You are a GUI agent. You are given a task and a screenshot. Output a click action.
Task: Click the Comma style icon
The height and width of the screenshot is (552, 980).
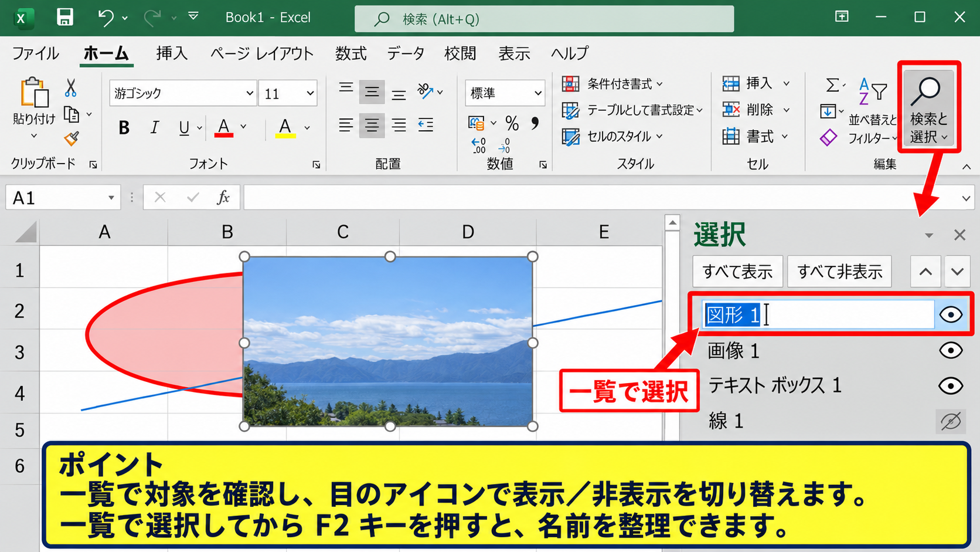[x=535, y=123]
